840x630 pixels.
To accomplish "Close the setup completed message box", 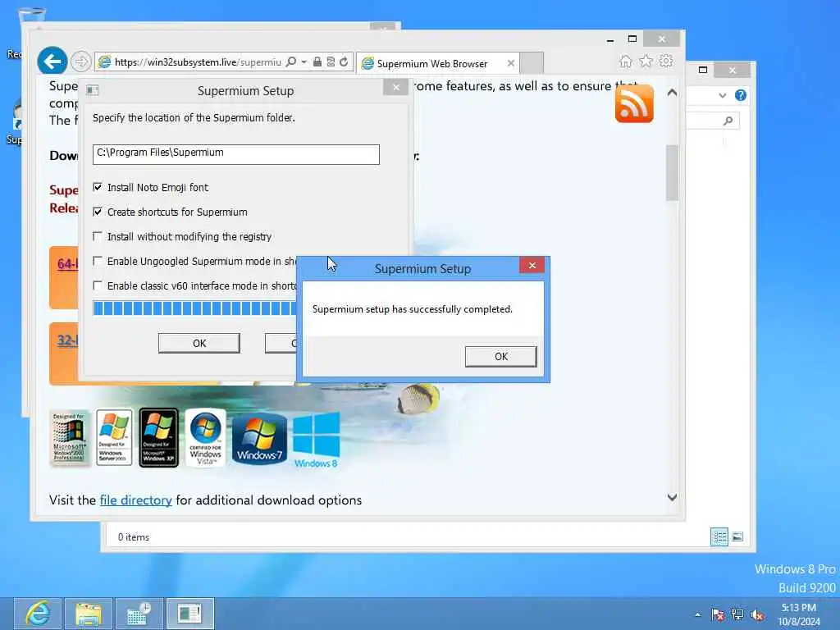I will pyautogui.click(x=532, y=265).
